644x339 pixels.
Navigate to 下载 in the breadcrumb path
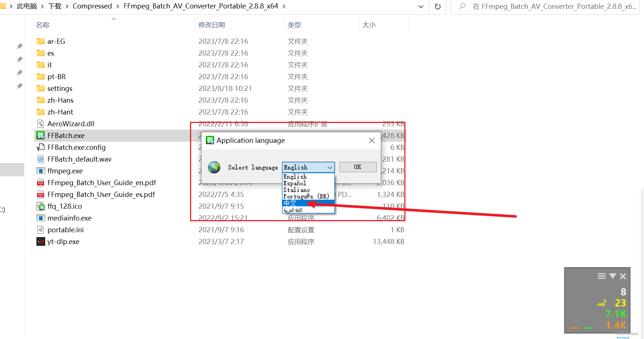click(x=54, y=6)
